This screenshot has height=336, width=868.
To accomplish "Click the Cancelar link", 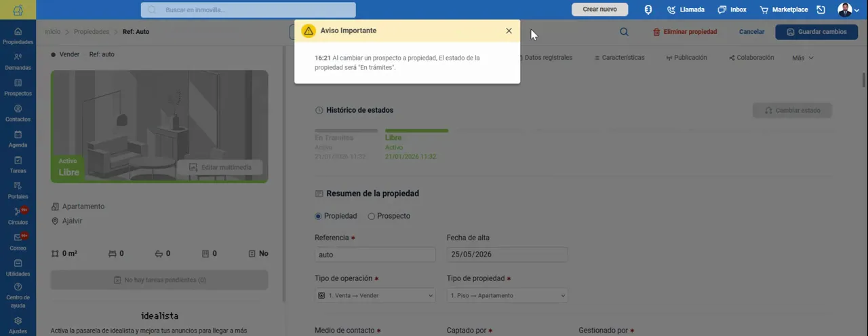I will (751, 32).
